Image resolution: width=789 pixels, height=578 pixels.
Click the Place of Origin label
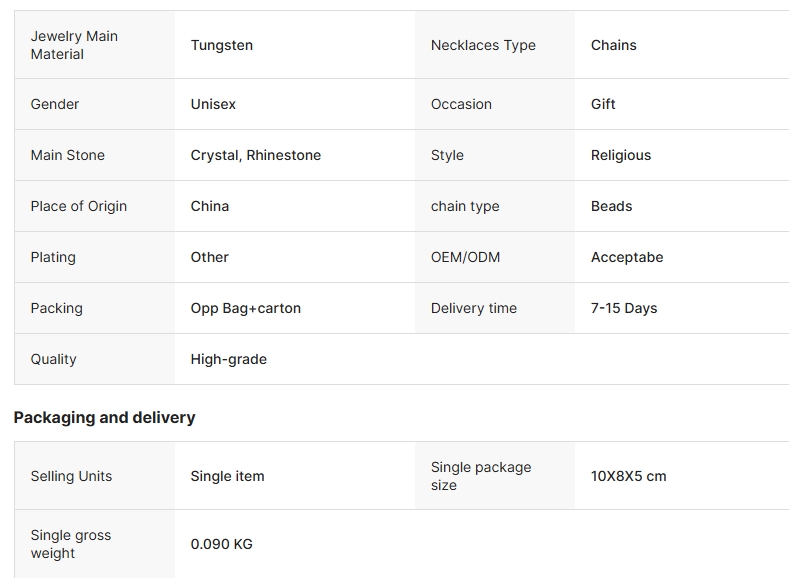pos(79,206)
